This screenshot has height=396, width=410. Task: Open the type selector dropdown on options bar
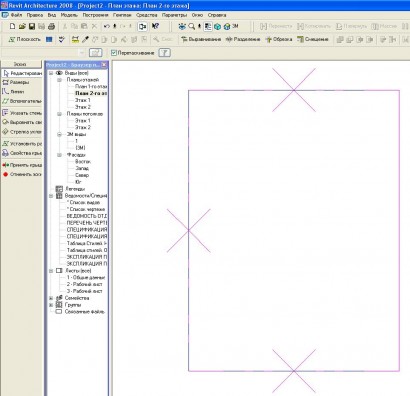click(x=82, y=53)
